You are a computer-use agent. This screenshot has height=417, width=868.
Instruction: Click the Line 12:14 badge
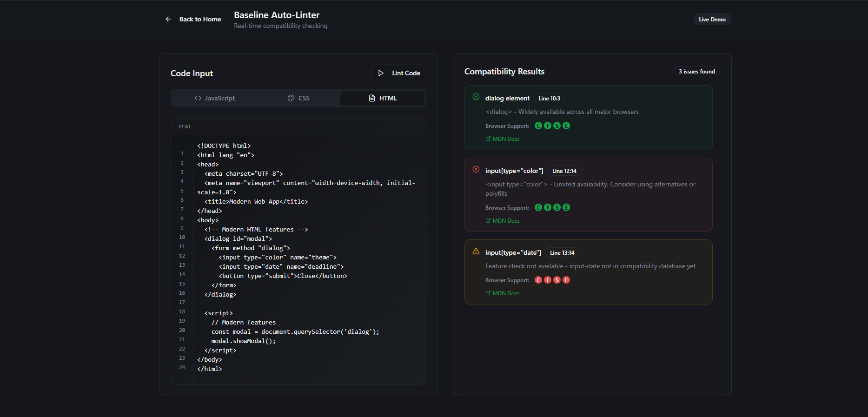click(564, 171)
